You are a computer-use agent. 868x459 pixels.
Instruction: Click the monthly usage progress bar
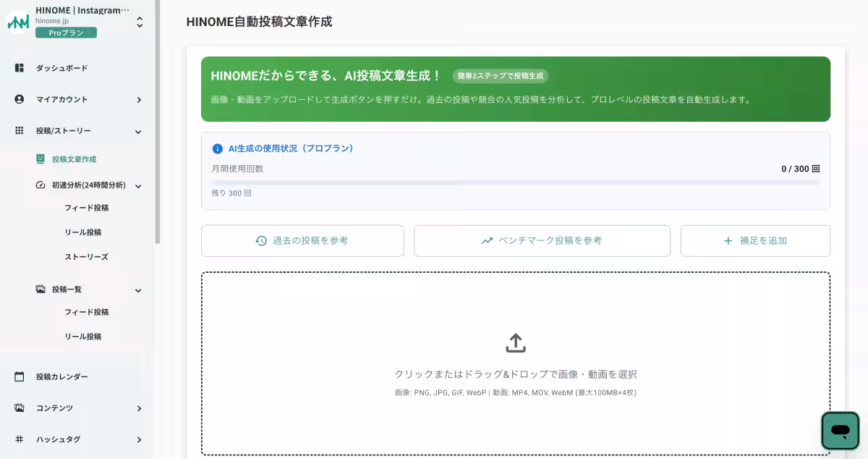click(516, 182)
